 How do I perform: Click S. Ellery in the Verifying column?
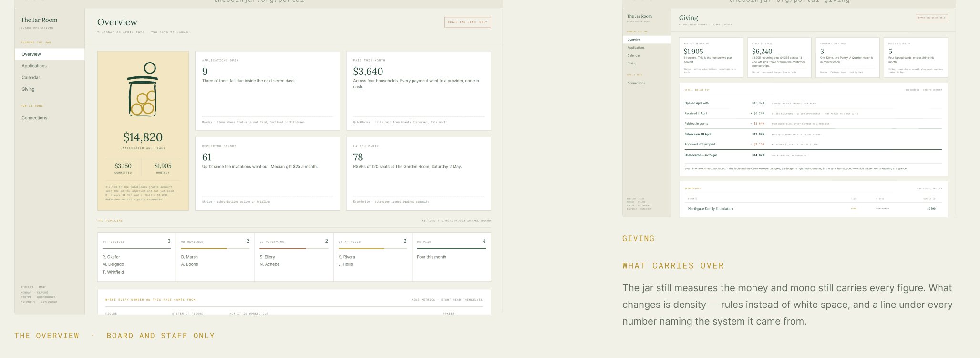(x=267, y=257)
